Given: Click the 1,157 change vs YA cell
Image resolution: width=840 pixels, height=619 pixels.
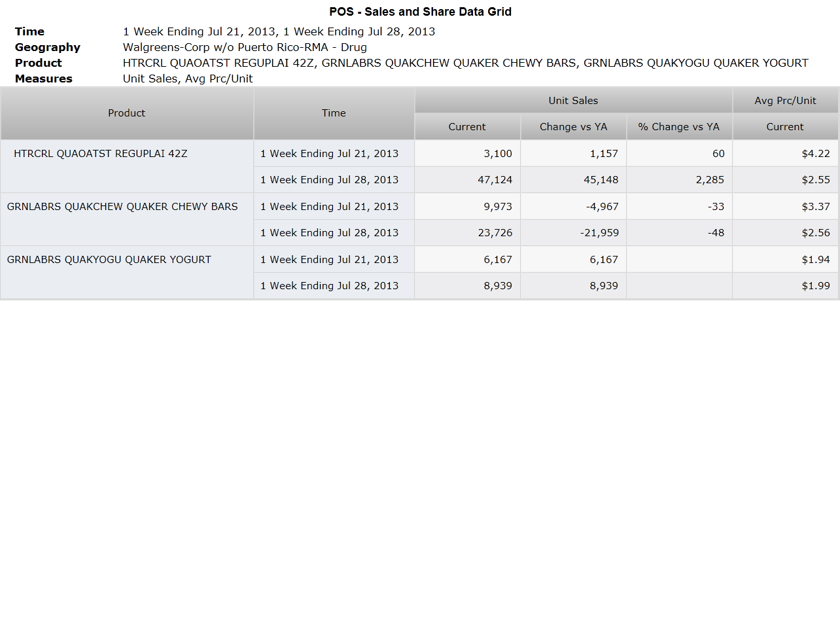Looking at the screenshot, I should 573,153.
